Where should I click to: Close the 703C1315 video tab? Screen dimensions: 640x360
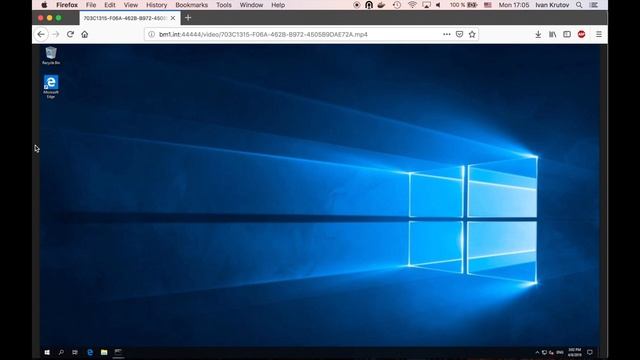[173, 18]
